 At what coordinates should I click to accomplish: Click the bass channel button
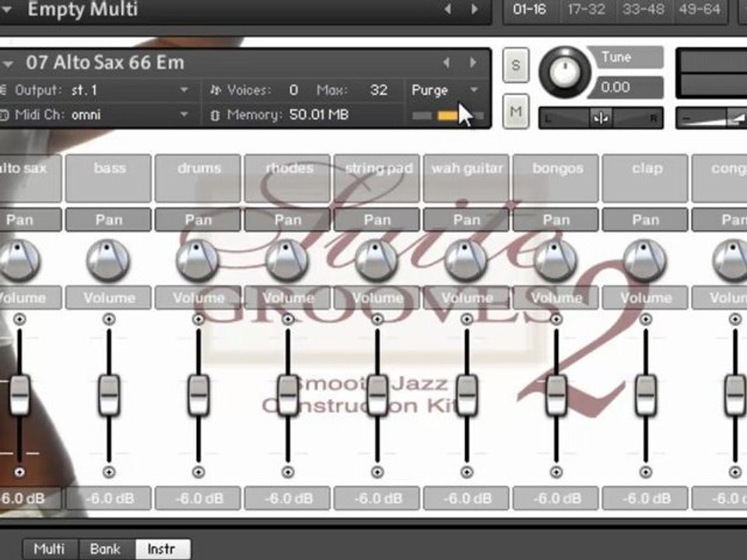click(x=109, y=178)
